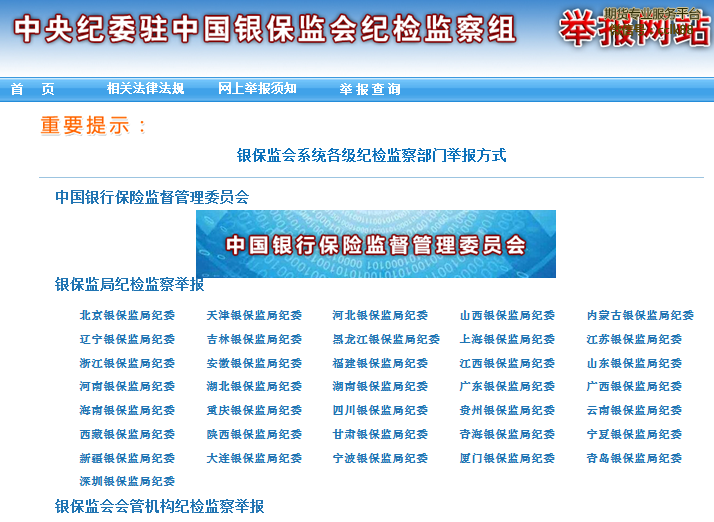Follow 大连银保监局纪委 link
714x522 pixels.
254,458
